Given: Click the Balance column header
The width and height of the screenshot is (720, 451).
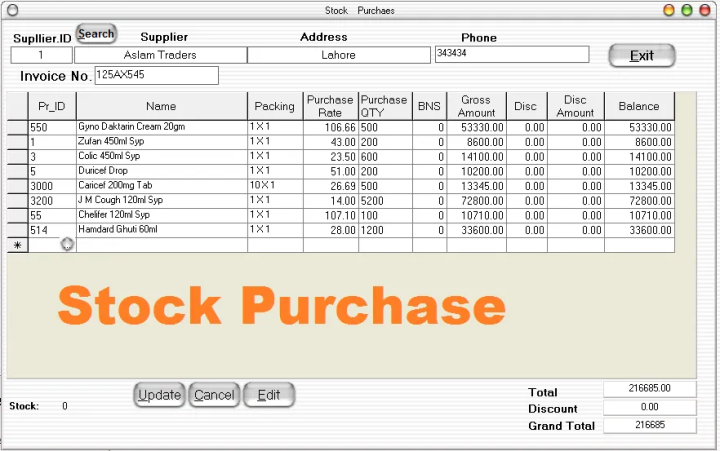Looking at the screenshot, I should pyautogui.click(x=639, y=106).
